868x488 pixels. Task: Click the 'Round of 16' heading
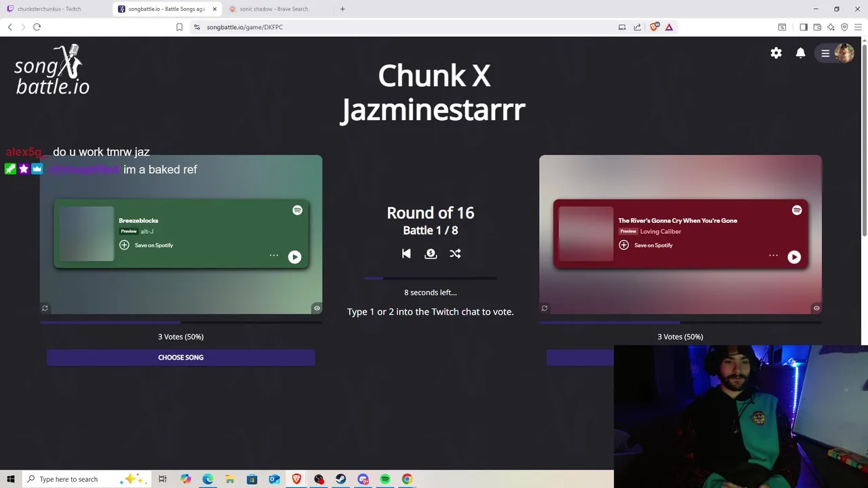[x=431, y=213]
